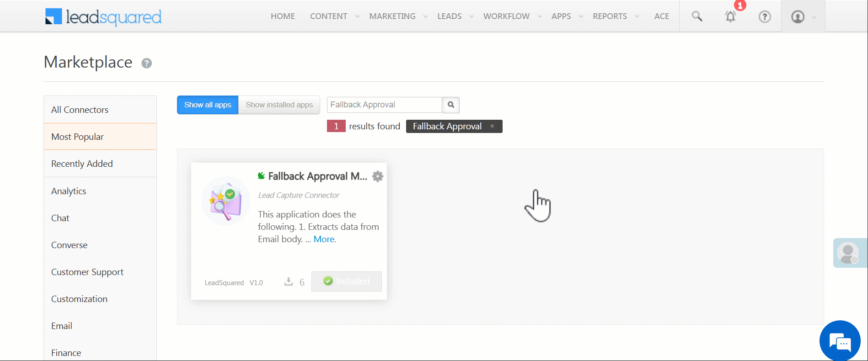
Task: Open WORKFLOW menu item
Action: click(506, 16)
